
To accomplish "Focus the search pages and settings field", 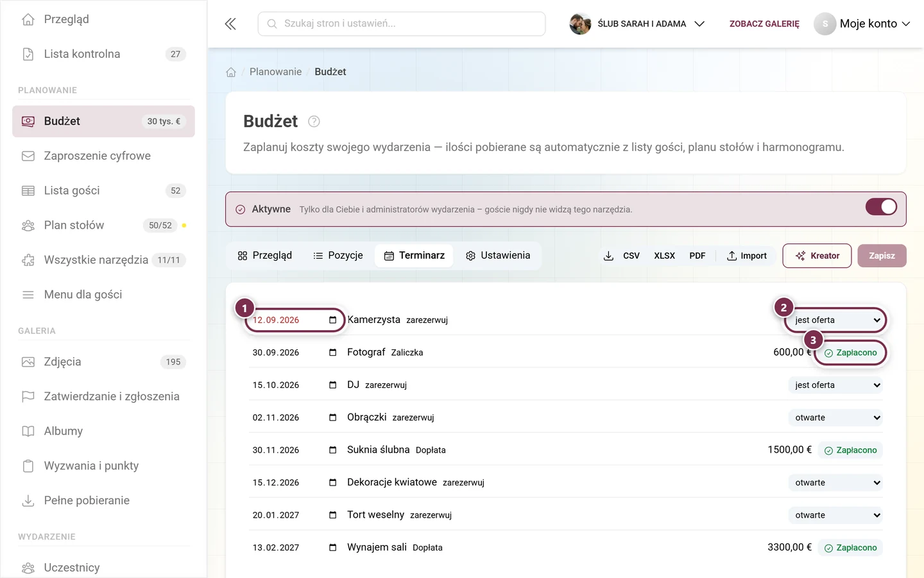I will click(402, 24).
